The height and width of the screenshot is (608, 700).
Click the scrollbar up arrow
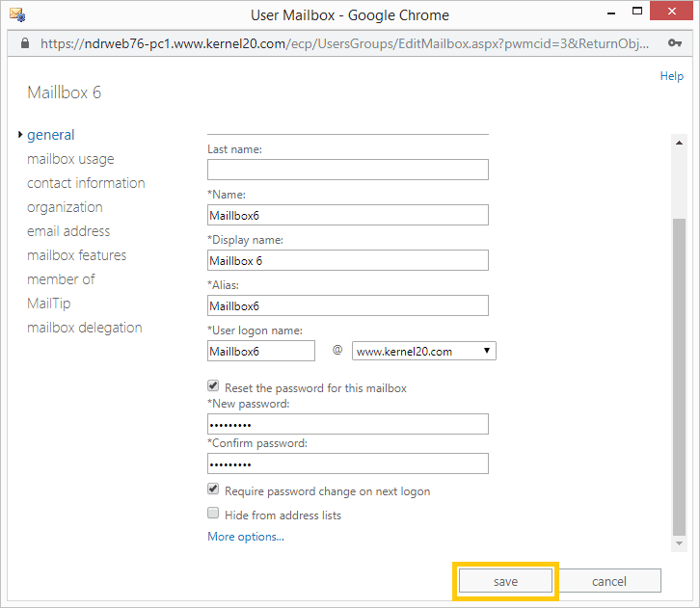pyautogui.click(x=679, y=143)
